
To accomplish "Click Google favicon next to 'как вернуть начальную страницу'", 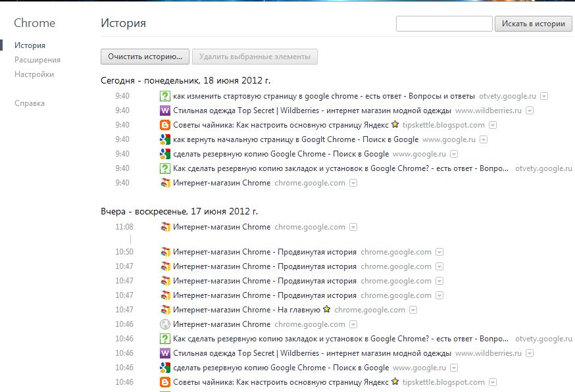I will click(165, 139).
